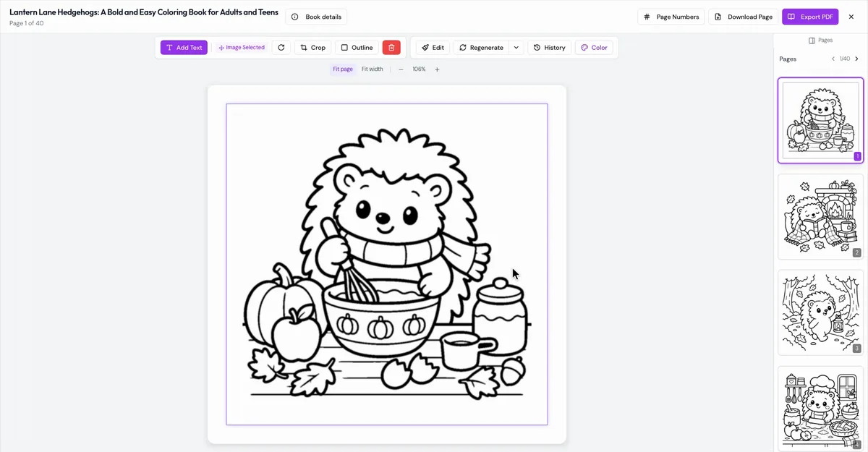
Task: Export the book as PDF
Action: (x=810, y=17)
